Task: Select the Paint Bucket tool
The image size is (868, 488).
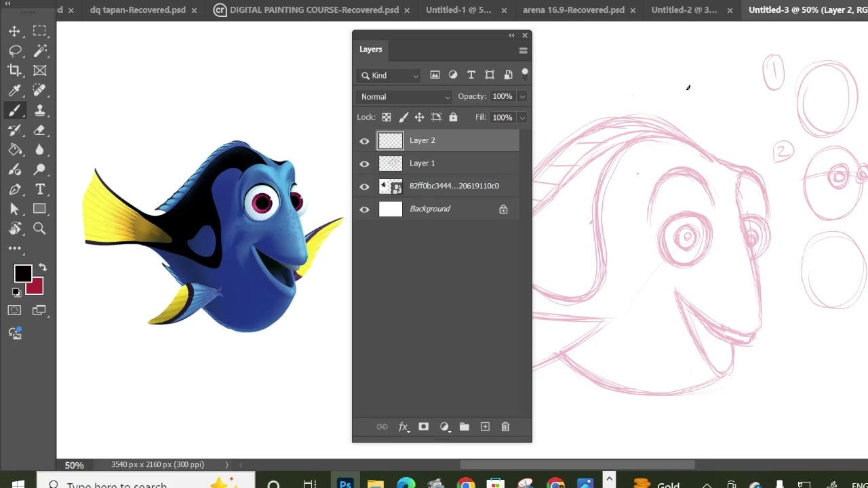Action: (x=14, y=150)
